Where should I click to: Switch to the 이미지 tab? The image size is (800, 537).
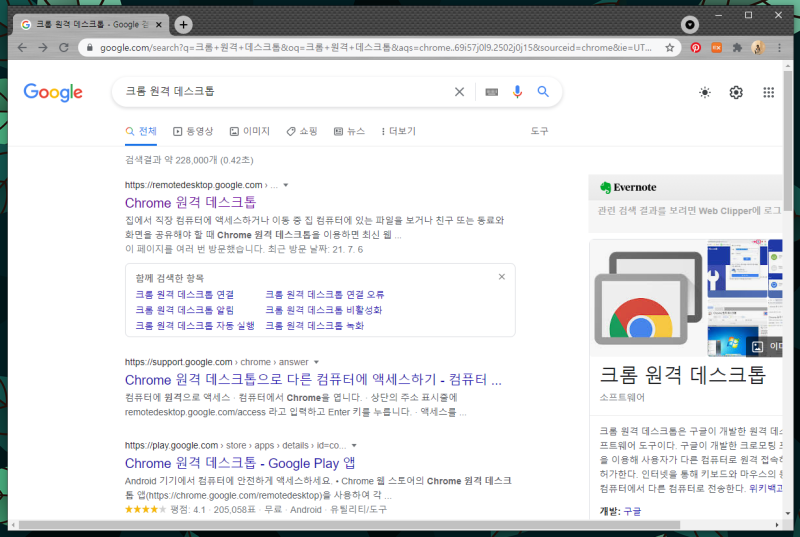click(x=249, y=132)
